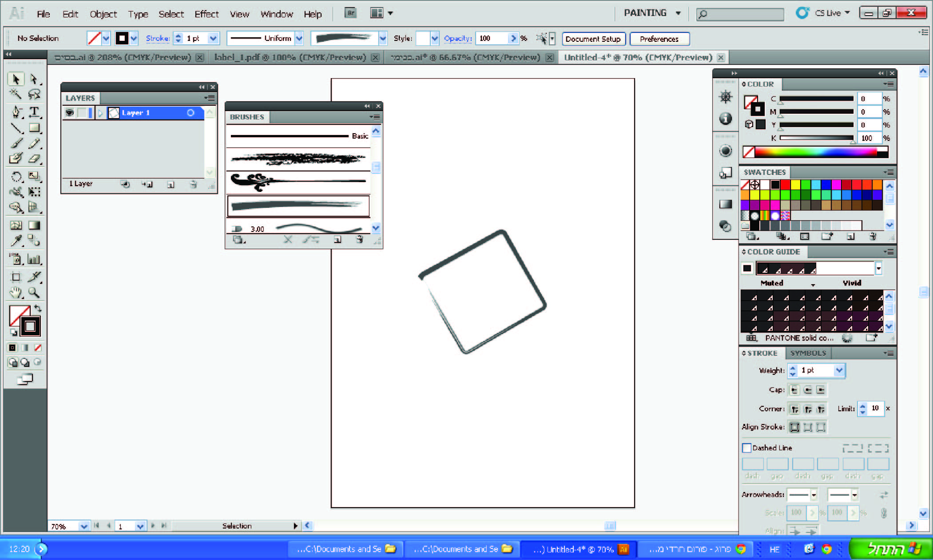Viewport: 933px width, 560px height.
Task: Select the Eraser tool
Action: click(34, 159)
